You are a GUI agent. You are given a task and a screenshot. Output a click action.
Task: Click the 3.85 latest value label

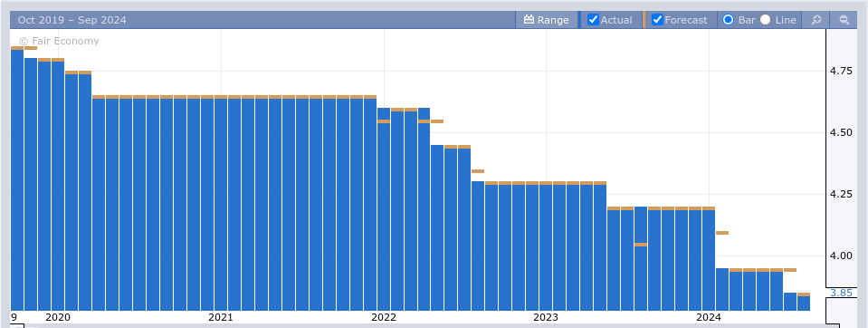(842, 293)
